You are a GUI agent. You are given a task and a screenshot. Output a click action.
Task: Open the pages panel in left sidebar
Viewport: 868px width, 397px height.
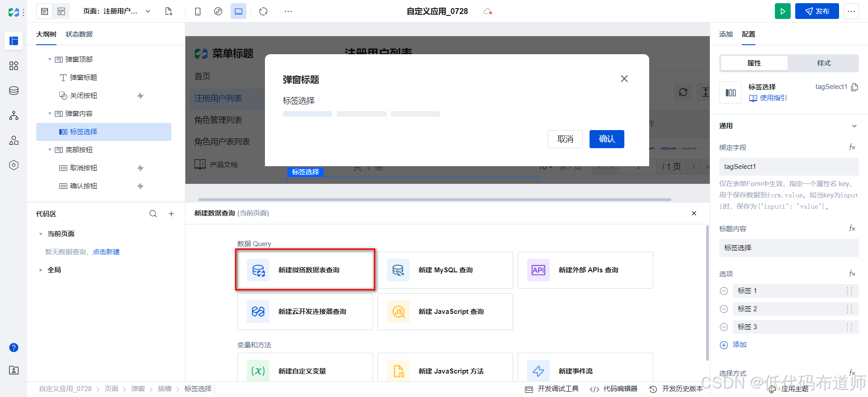(x=14, y=41)
